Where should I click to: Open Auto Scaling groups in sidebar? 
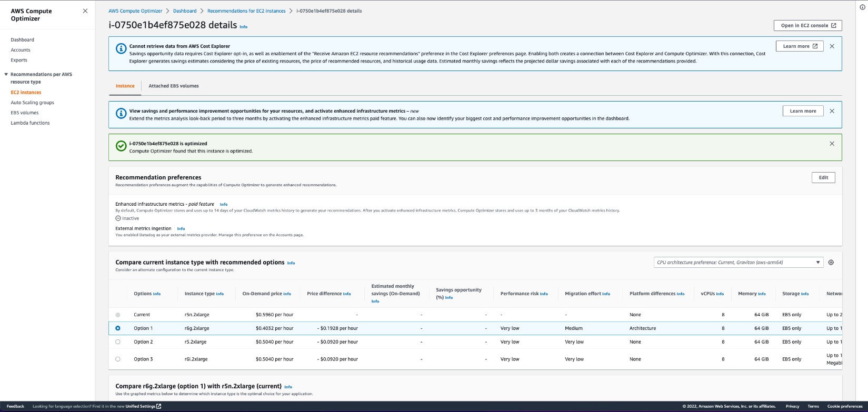[33, 103]
